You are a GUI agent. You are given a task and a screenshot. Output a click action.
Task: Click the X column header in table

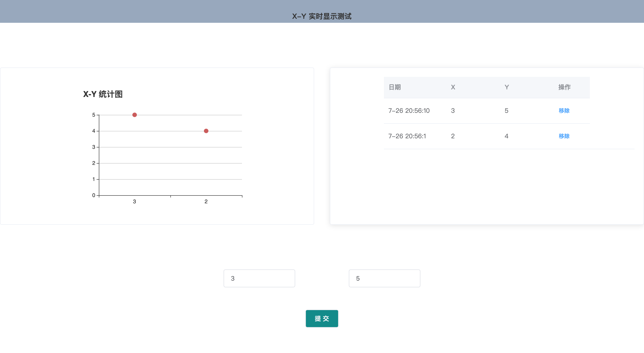[x=453, y=87]
